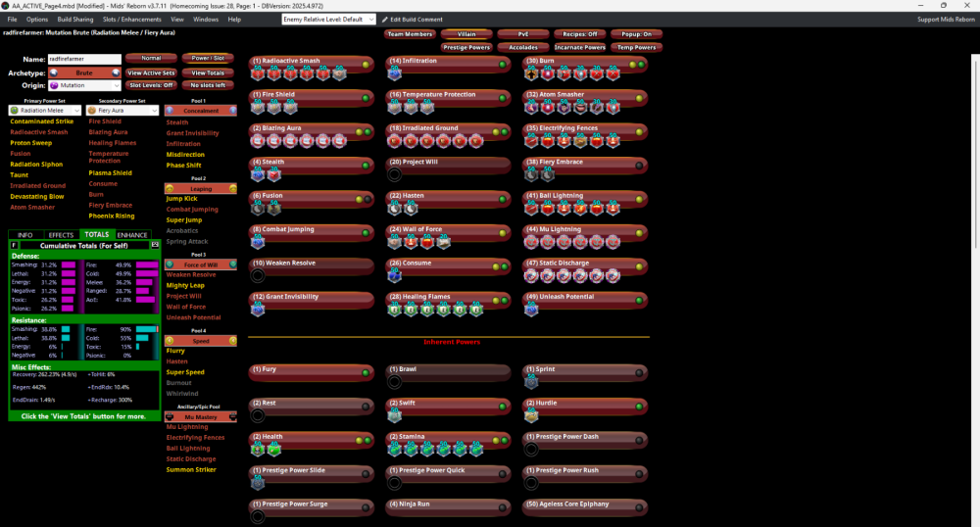Click the empty enhancement slot under Project Will
Image resolution: width=980 pixels, height=527 pixels.
coord(394,174)
